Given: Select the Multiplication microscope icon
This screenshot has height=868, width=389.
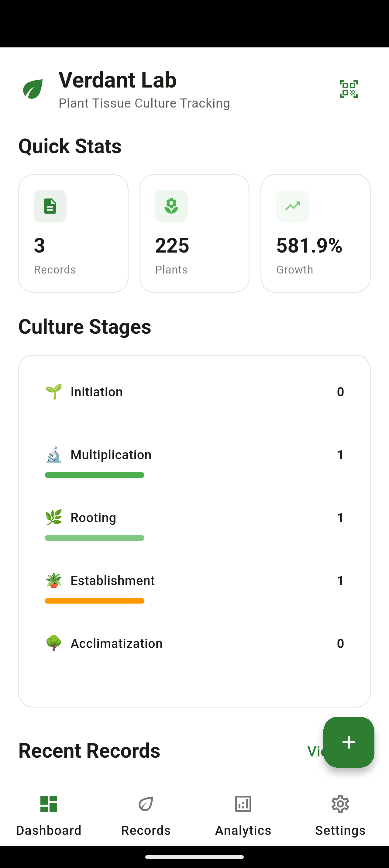Looking at the screenshot, I should [53, 454].
